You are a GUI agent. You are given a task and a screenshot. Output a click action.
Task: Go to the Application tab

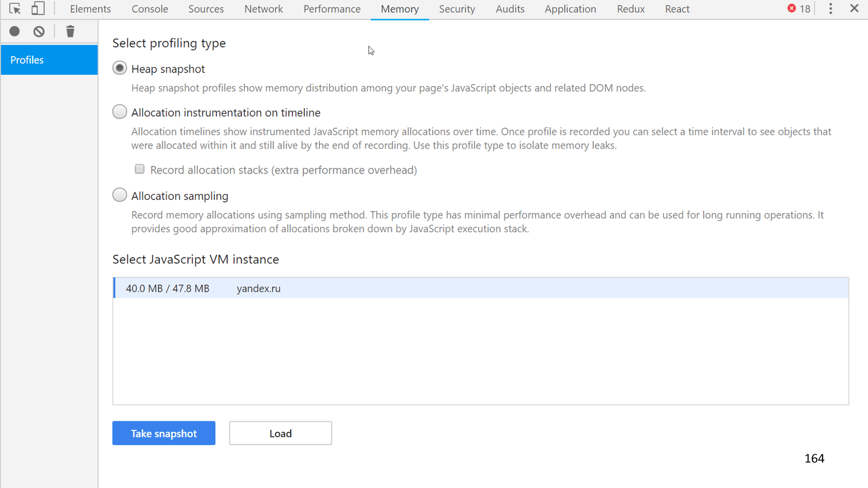tap(570, 9)
